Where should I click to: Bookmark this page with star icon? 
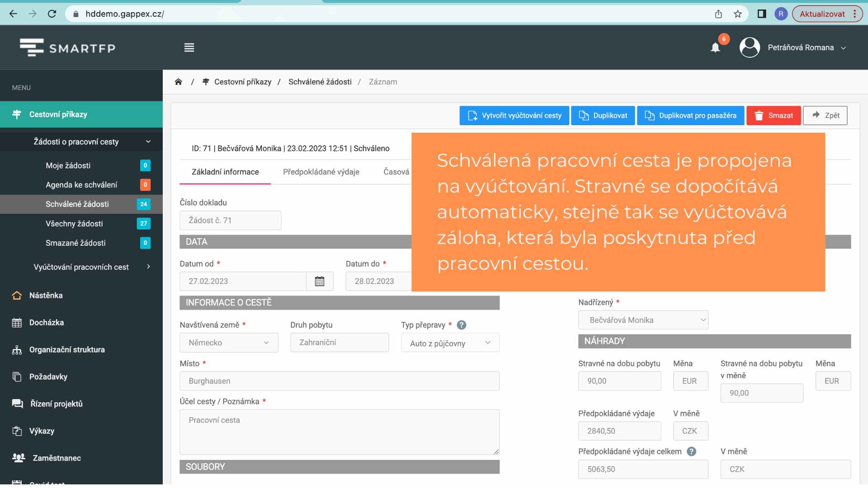click(x=738, y=14)
